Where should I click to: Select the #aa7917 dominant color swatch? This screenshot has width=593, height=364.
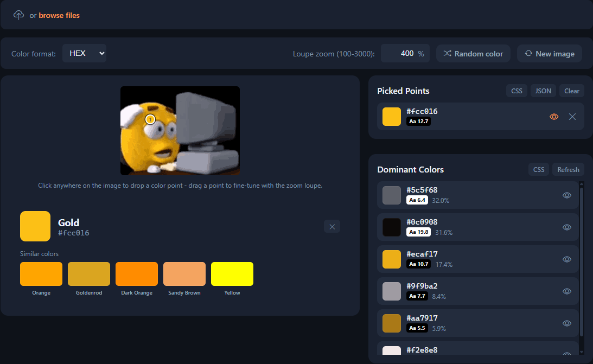391,323
